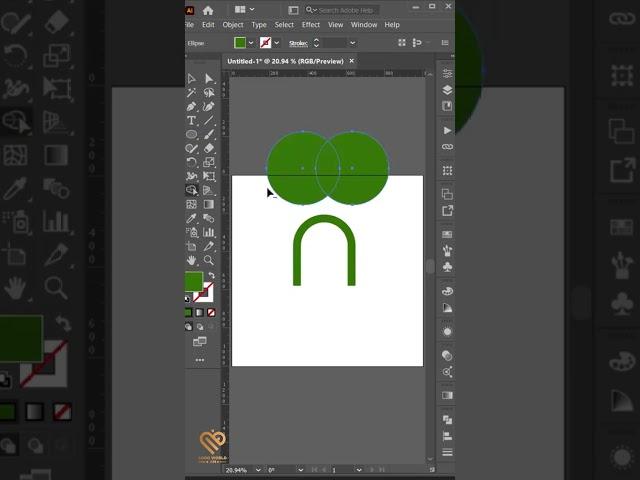Screen dimensions: 640x480
Task: Open the Libraries panel icon
Action: 447,106
